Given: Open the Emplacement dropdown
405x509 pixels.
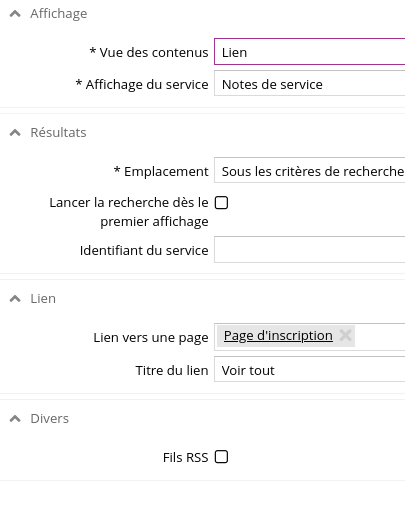Looking at the screenshot, I should click(309, 170).
